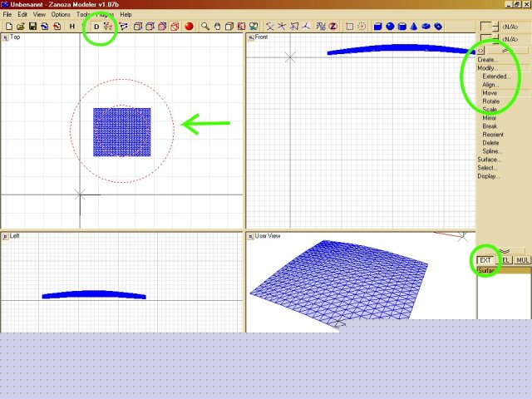Click the Save disk icon
532x399 pixels.
point(32,27)
